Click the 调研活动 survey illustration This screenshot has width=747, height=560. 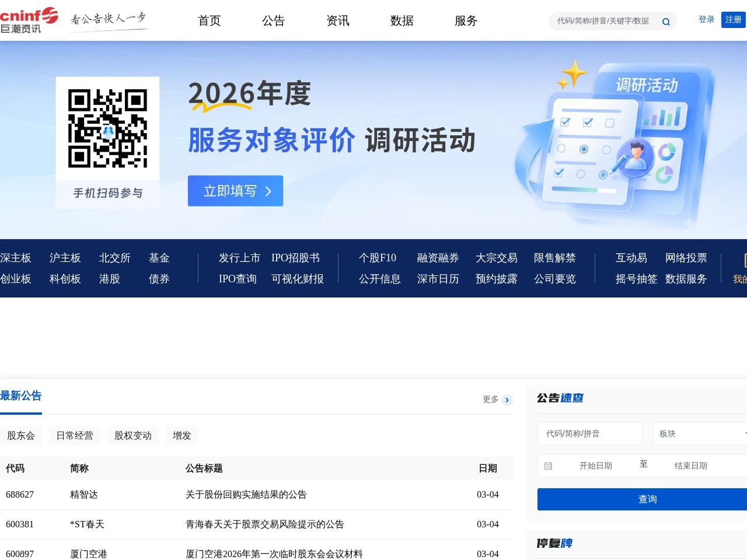[x=616, y=143]
